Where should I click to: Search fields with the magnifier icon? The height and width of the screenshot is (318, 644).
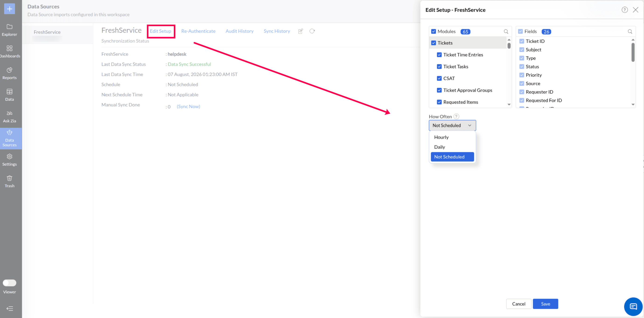pos(630,32)
